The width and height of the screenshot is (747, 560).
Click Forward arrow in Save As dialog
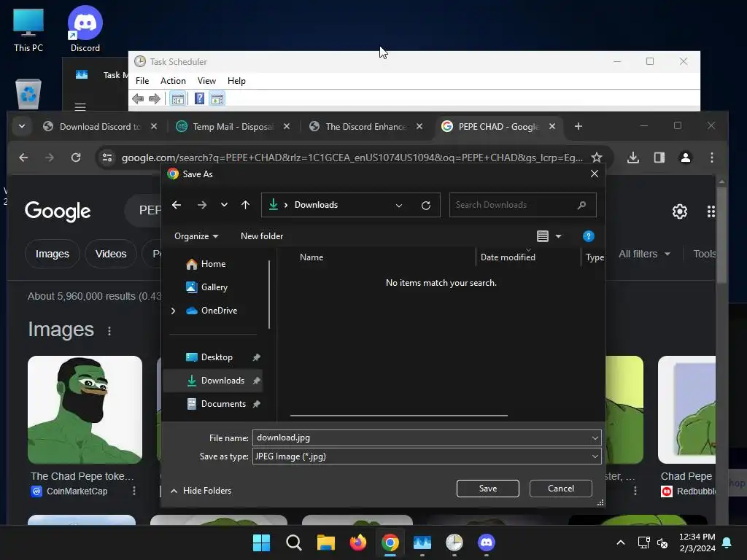202,205
